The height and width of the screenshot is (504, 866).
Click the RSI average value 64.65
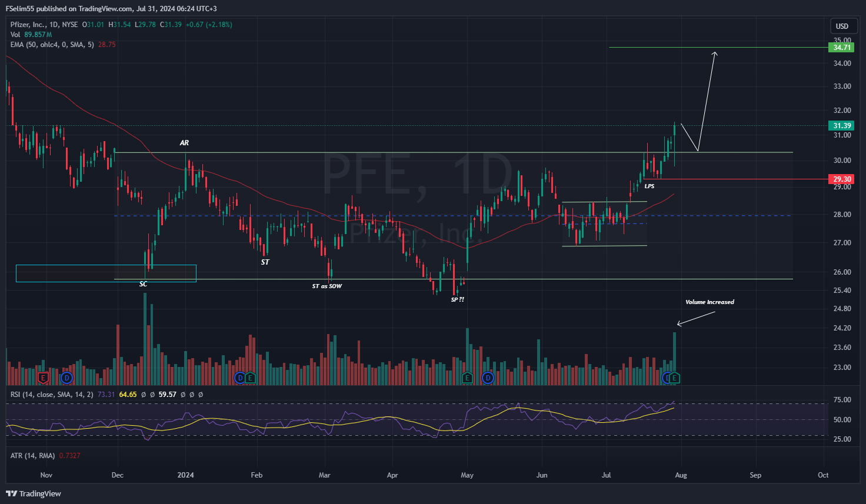(x=128, y=395)
